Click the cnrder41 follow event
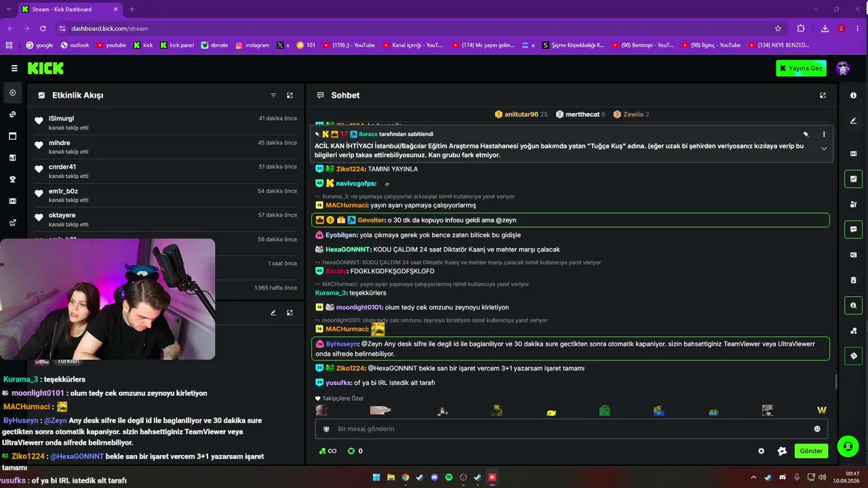The image size is (868, 488). 166,171
